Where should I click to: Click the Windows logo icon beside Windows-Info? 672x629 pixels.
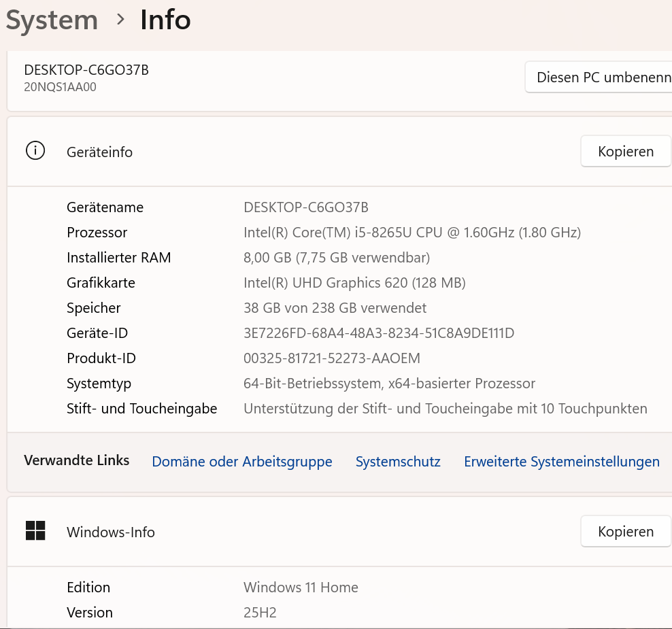click(35, 531)
